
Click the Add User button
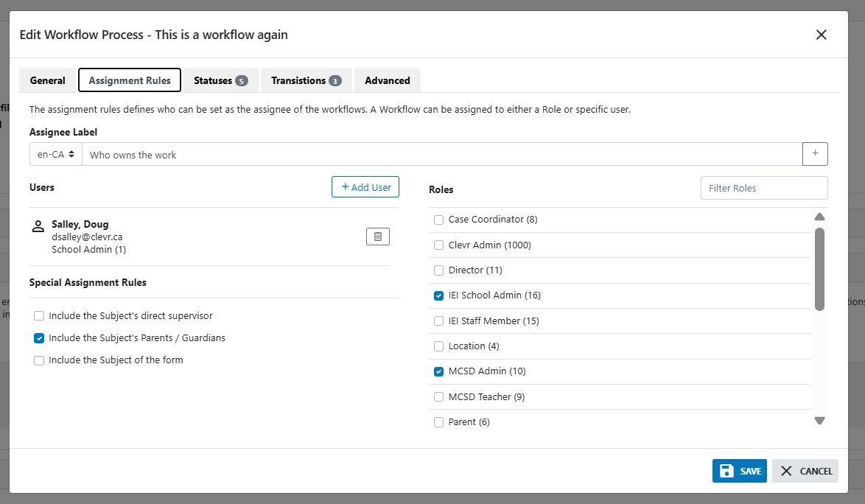365,187
